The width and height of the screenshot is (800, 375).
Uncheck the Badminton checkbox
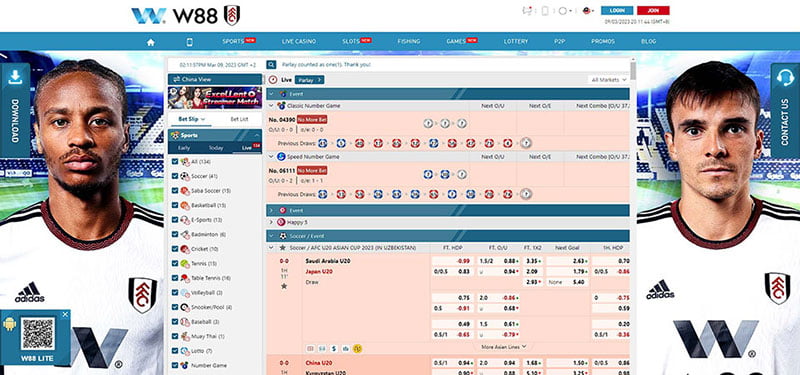(175, 234)
